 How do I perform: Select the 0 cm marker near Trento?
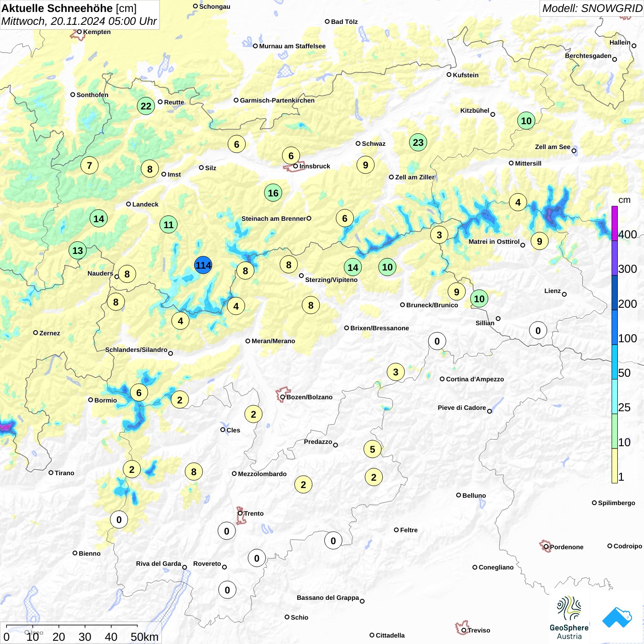click(x=226, y=531)
